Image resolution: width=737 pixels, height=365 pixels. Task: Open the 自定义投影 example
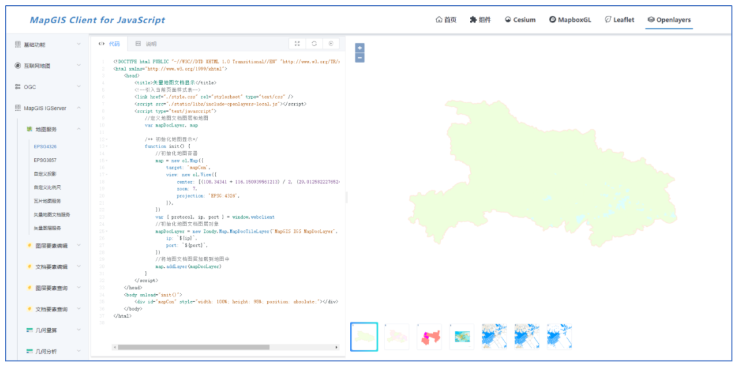coord(45,174)
